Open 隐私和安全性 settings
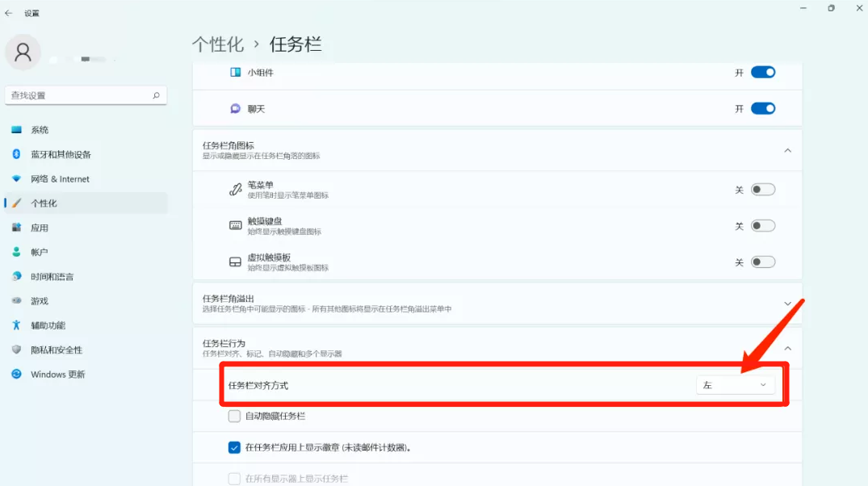This screenshot has height=486, width=868. pos(86,350)
